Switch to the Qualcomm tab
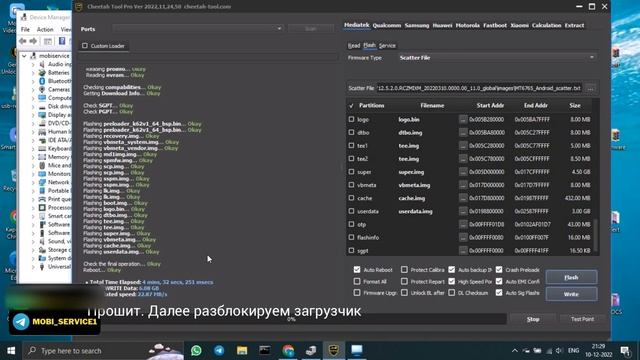The height and width of the screenshot is (360, 640). (x=387, y=25)
